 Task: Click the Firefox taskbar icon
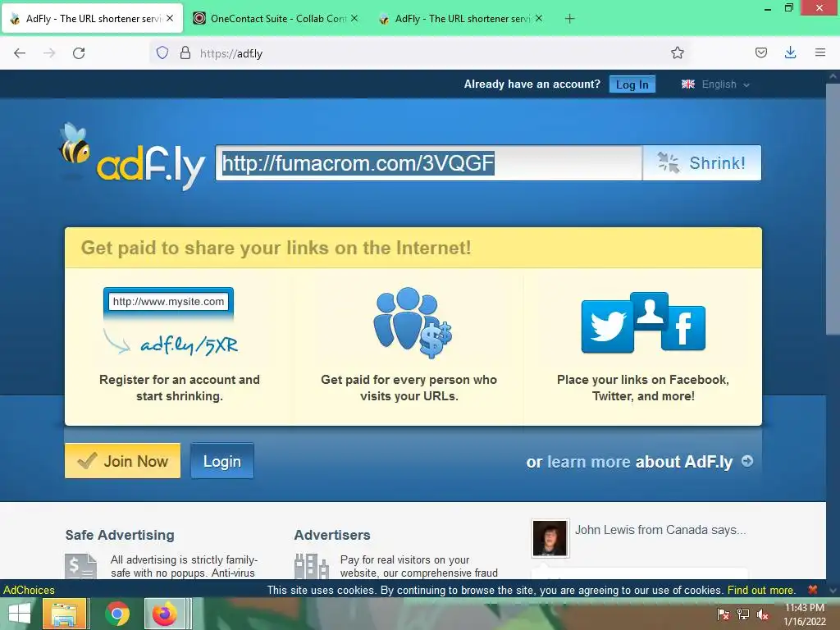[164, 614]
